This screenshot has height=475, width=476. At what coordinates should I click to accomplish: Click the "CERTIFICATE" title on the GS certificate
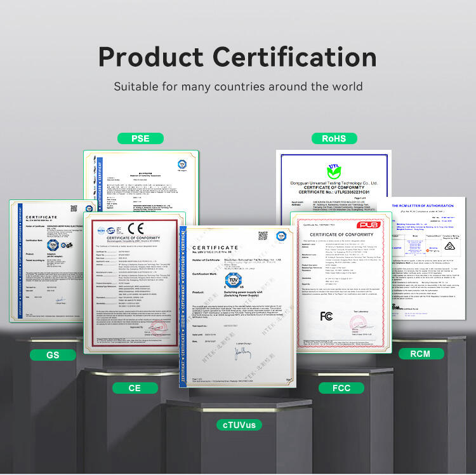[42, 217]
